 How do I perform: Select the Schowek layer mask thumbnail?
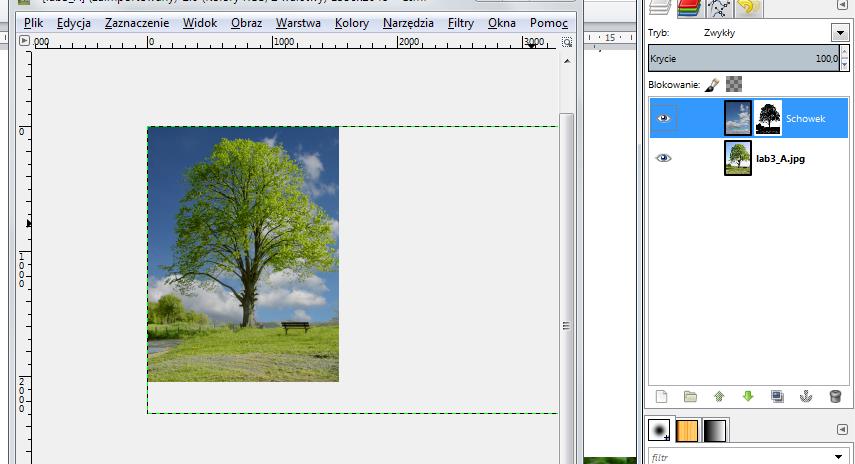pyautogui.click(x=768, y=118)
